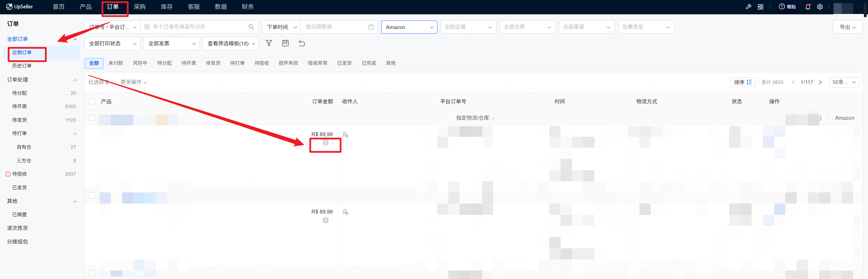This screenshot has width=868, height=279.
Task: Open 历史订单 in the sidebar
Action: click(x=22, y=66)
